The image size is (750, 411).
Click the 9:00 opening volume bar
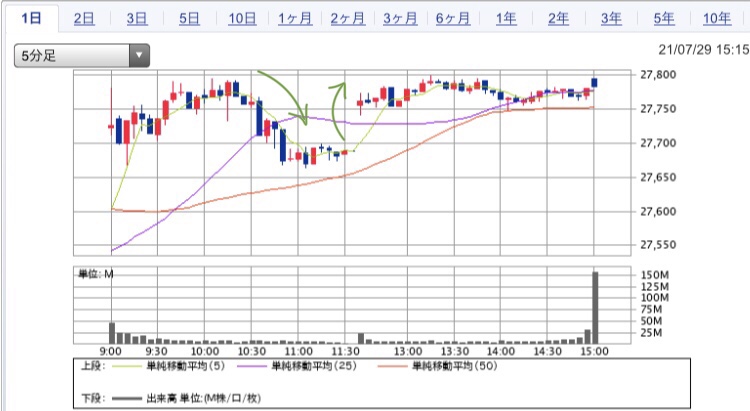[112, 333]
